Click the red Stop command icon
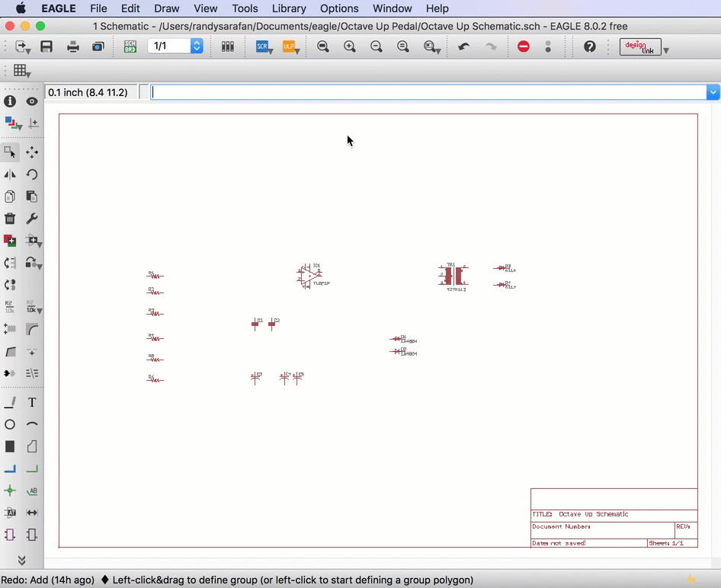This screenshot has width=721, height=588. click(524, 46)
